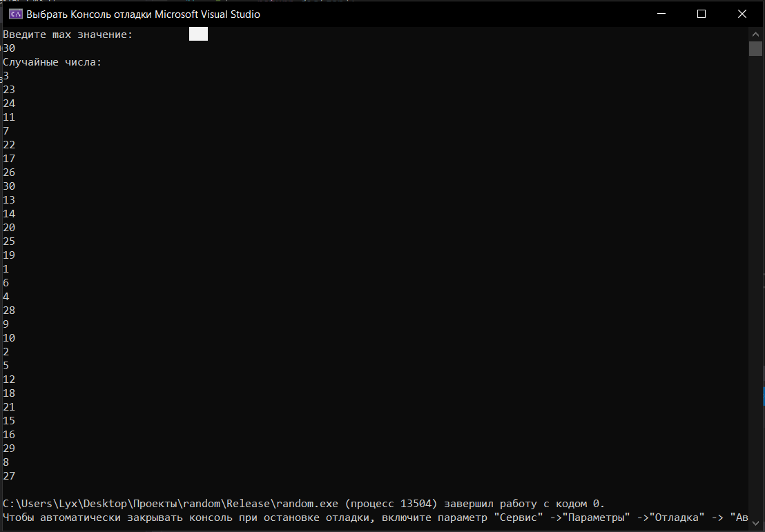Click the output number 9
765x532 pixels.
6,324
